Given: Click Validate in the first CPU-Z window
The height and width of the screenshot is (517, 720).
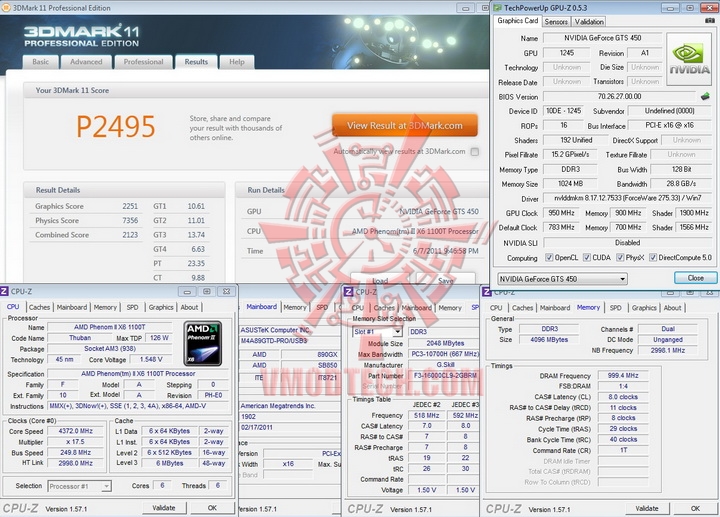Looking at the screenshot, I should coord(163,508).
